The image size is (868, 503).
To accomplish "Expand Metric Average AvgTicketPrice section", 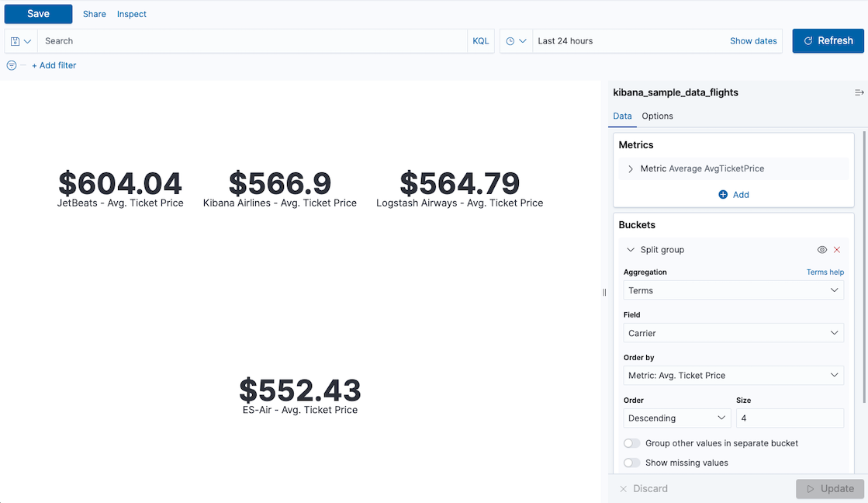I will tap(631, 168).
